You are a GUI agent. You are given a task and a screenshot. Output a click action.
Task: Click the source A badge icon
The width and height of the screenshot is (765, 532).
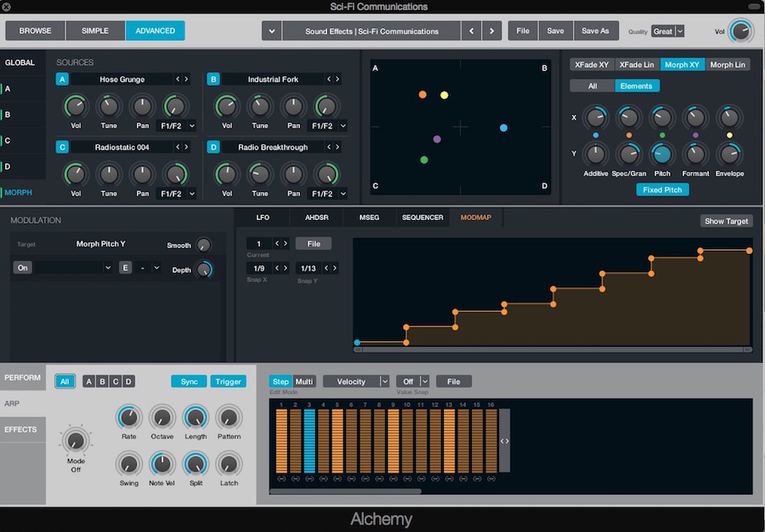click(x=62, y=79)
